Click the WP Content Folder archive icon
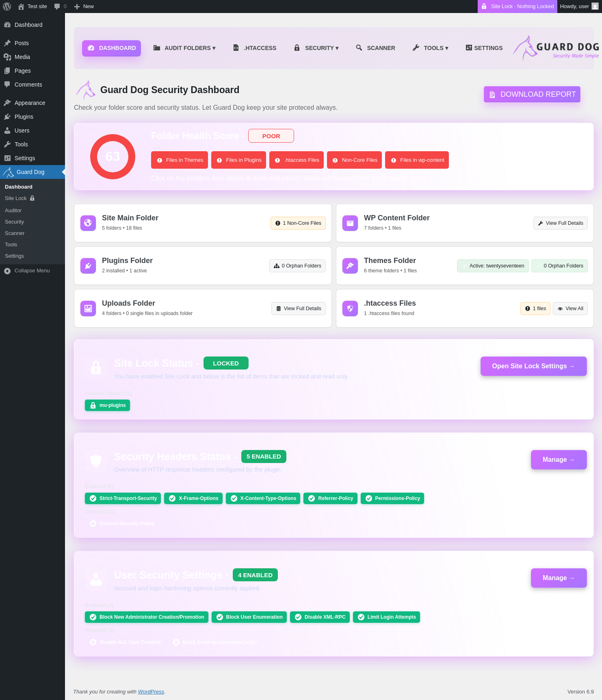Image resolution: width=602 pixels, height=700 pixels. point(350,223)
